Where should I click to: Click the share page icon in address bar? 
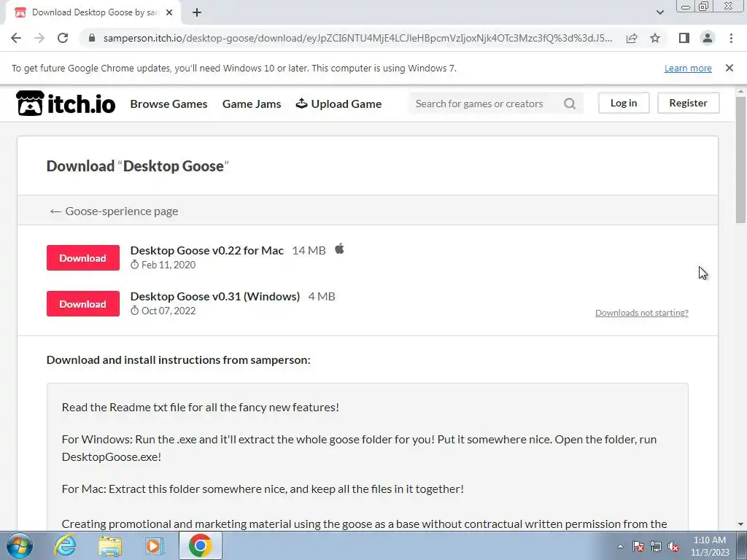[632, 38]
